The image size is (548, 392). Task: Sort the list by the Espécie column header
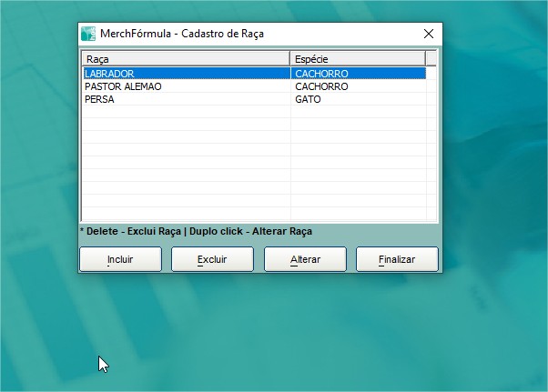click(x=357, y=59)
